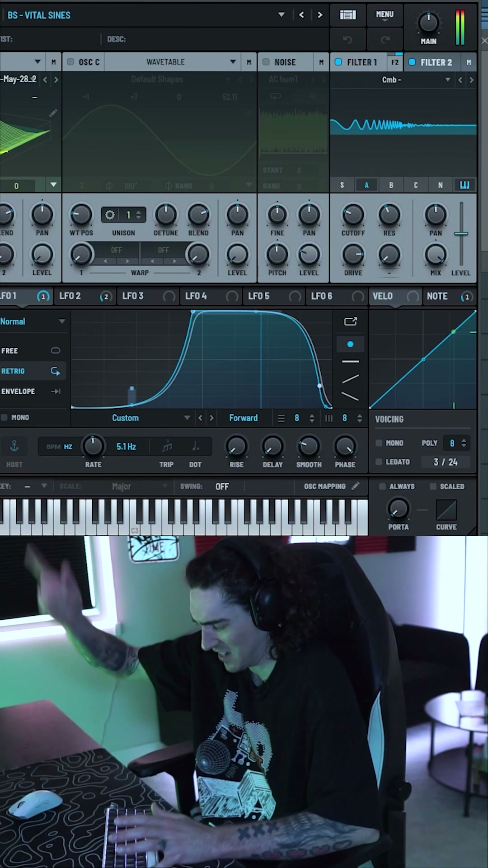Open the preset name dropdown arrow
The height and width of the screenshot is (868, 488).
coord(282,15)
